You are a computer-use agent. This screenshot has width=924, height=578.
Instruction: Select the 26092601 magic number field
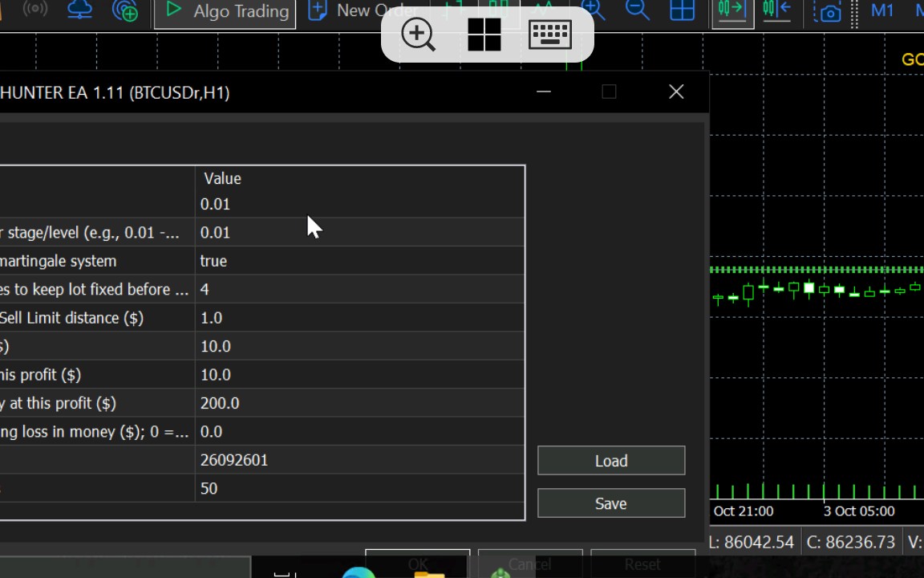359,460
